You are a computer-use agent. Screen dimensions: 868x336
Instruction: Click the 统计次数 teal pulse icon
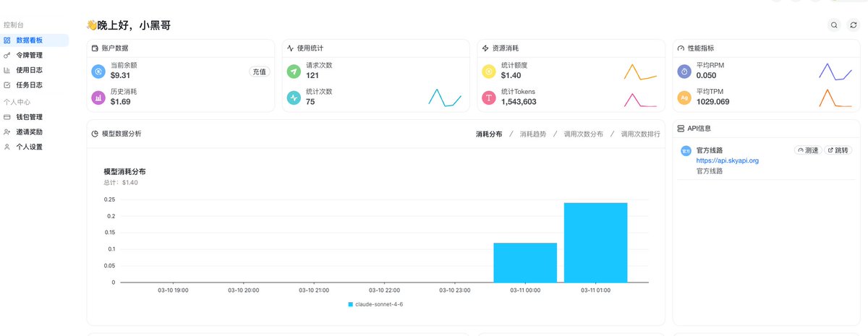[294, 97]
